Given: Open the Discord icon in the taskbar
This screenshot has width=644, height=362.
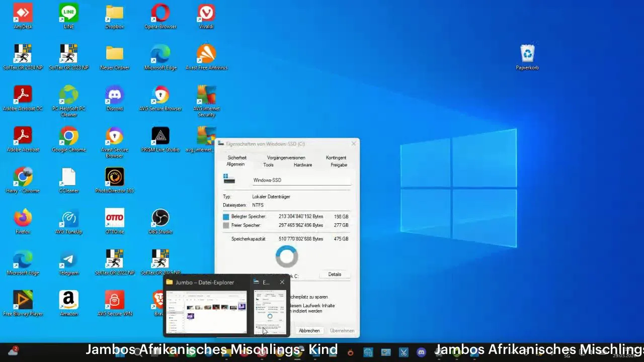Looking at the screenshot, I should [421, 352].
